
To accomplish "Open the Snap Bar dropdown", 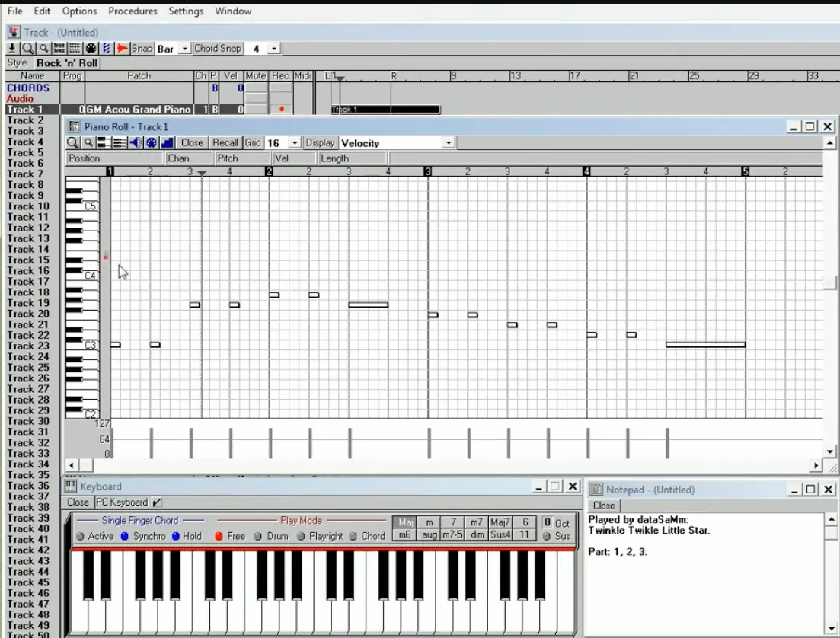I will point(185,49).
